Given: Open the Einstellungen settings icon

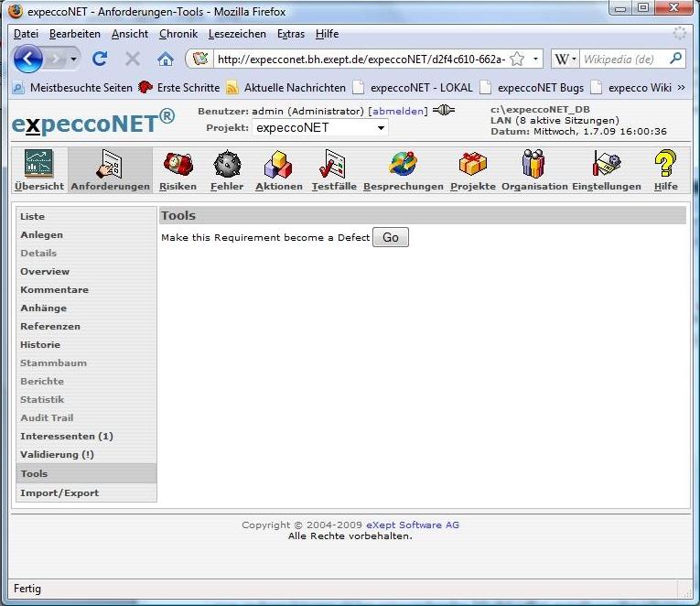Looking at the screenshot, I should coord(606,165).
